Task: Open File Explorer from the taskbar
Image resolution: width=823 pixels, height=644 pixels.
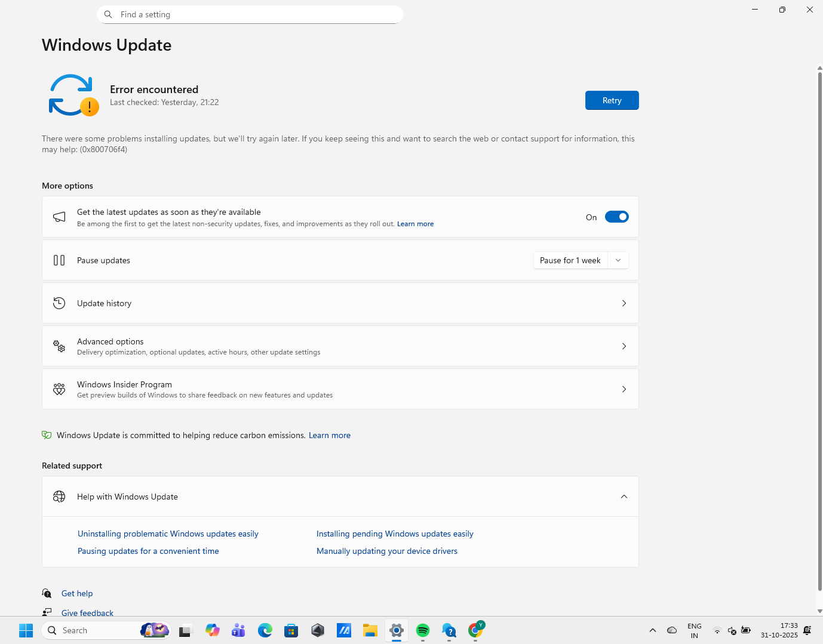Action: 370,630
